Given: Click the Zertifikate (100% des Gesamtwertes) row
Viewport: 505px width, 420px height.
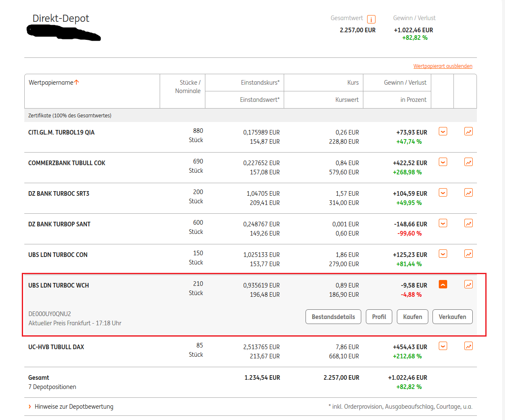Looking at the screenshot, I should [250, 115].
